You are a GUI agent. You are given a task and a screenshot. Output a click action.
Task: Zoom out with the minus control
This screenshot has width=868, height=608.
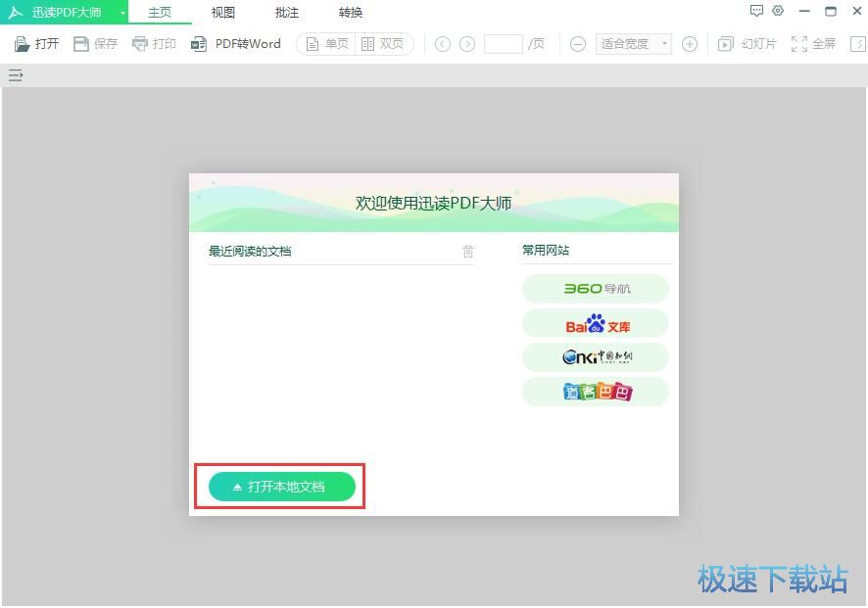point(578,43)
